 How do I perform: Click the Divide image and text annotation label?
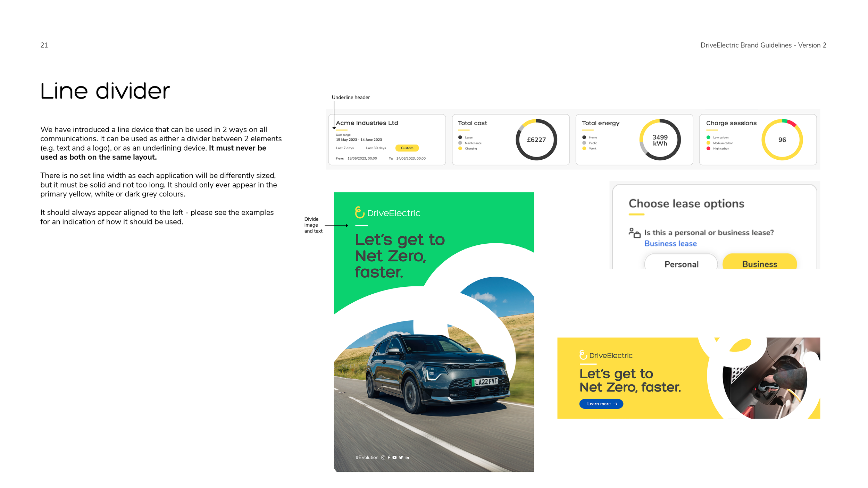point(313,225)
